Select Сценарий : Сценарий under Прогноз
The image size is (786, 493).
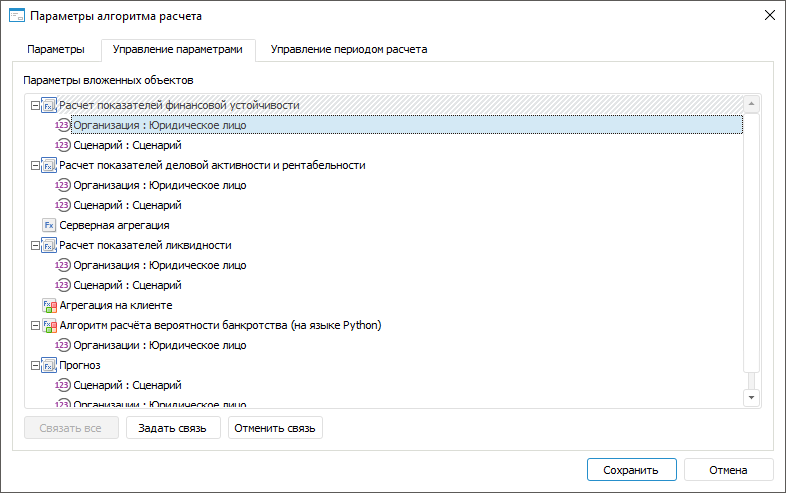click(127, 385)
